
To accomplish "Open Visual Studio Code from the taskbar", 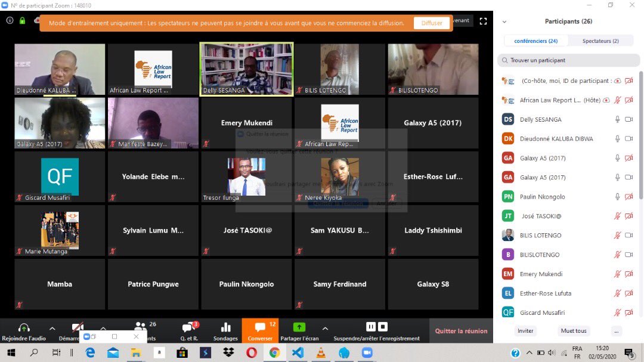I will pyautogui.click(x=298, y=352).
